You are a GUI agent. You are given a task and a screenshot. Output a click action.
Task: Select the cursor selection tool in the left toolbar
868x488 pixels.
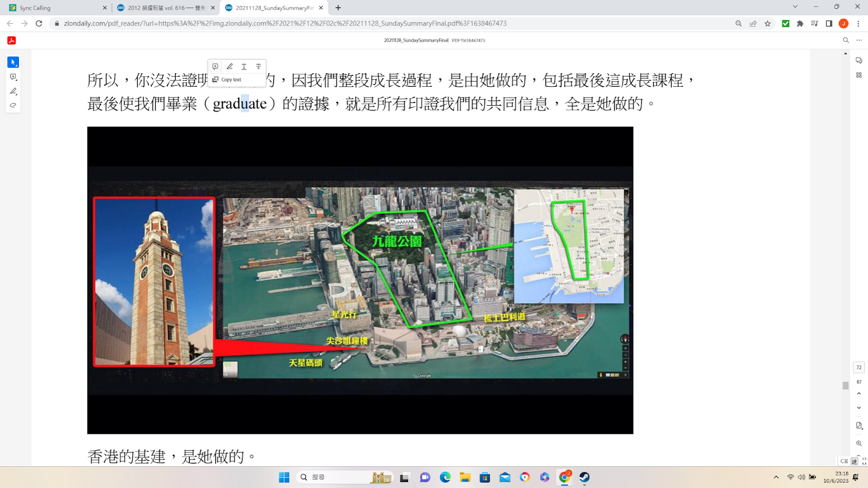click(x=13, y=62)
